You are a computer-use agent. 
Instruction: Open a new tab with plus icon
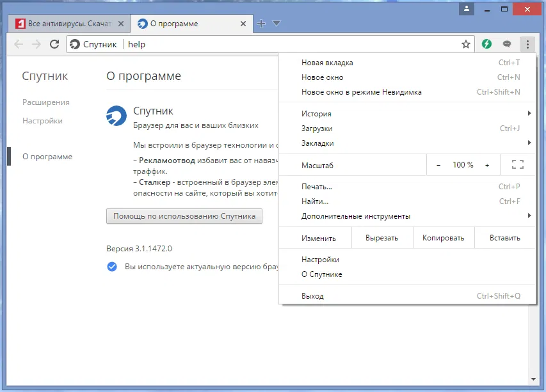[261, 24]
